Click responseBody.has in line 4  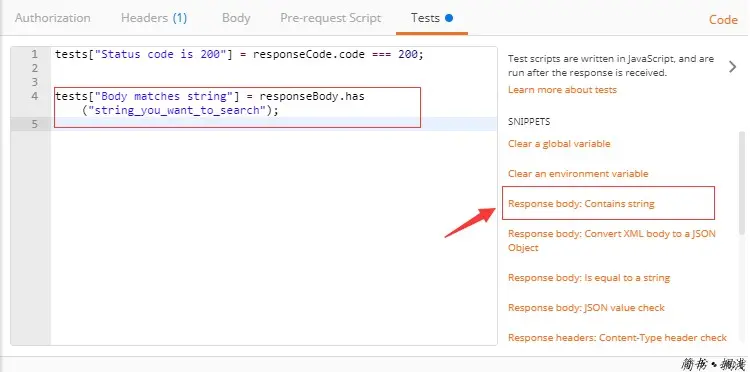point(312,96)
